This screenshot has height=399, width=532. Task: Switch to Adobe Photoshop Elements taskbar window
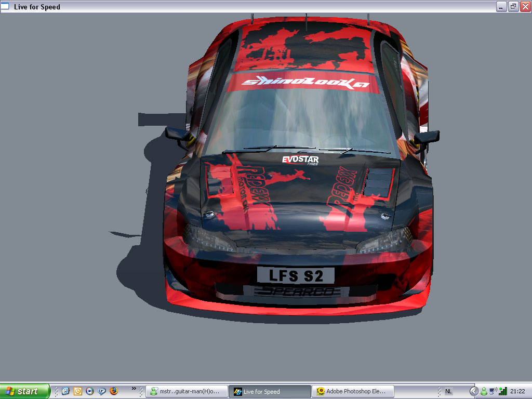(x=353, y=392)
